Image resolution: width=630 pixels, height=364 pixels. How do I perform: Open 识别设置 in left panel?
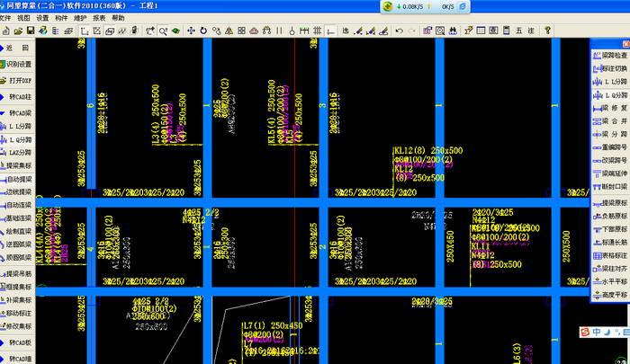click(17, 64)
